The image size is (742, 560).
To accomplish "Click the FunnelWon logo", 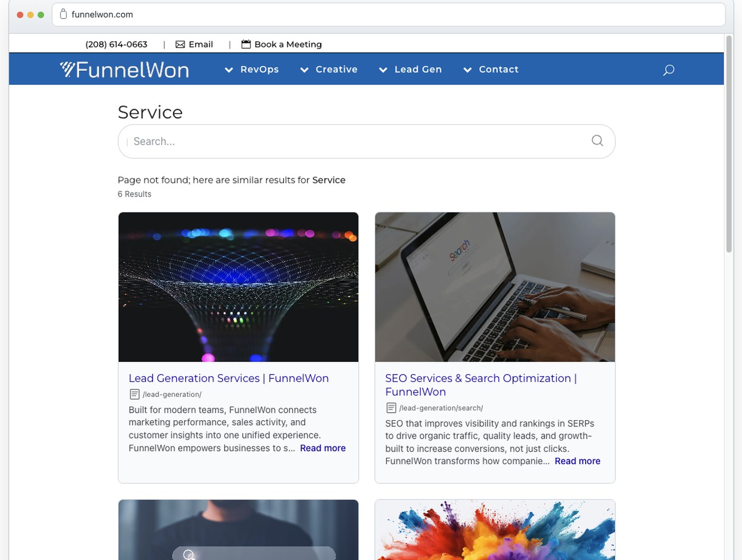I will (x=125, y=69).
